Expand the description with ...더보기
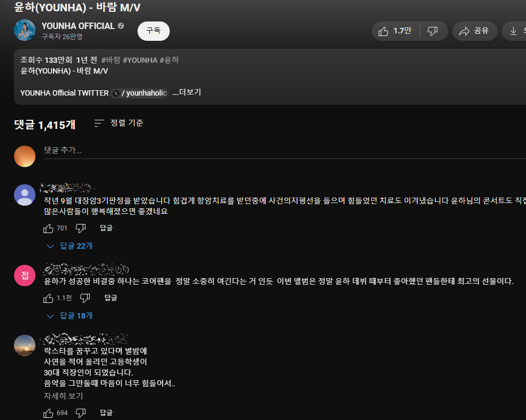Viewport: 526px width, 420px height. (186, 92)
